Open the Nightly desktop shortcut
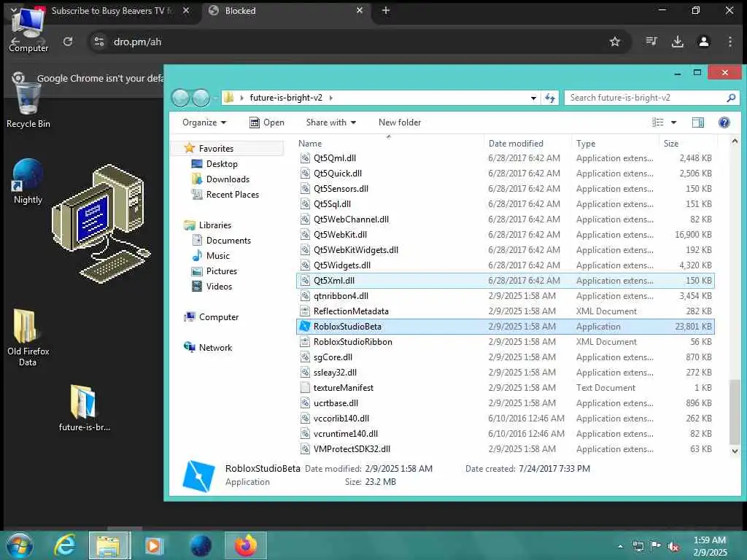Screen dimensions: 747x560 (x=28, y=182)
